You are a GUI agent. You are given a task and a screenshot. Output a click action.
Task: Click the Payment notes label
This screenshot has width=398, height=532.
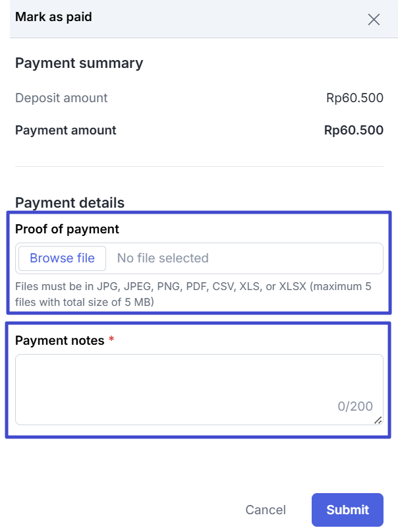[60, 341]
